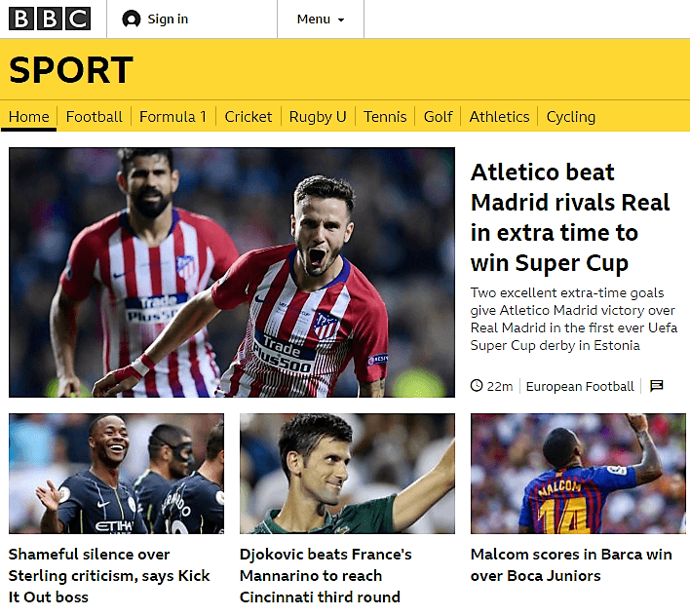This screenshot has width=690, height=616.
Task: Open the Football section
Action: (95, 117)
